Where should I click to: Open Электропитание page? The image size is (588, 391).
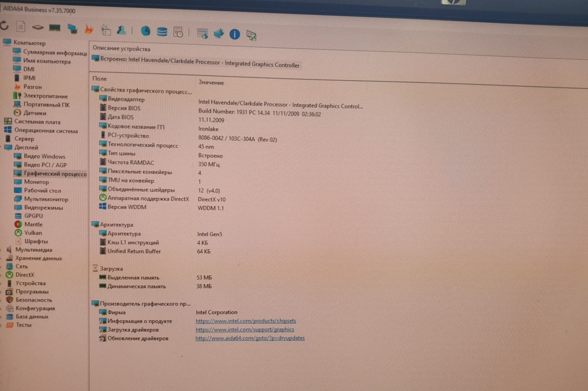click(x=41, y=96)
